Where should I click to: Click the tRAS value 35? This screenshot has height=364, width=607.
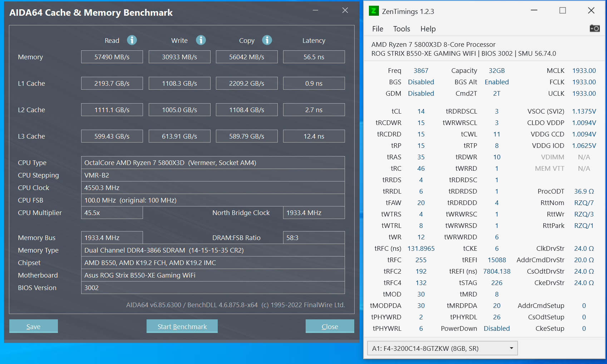421,157
